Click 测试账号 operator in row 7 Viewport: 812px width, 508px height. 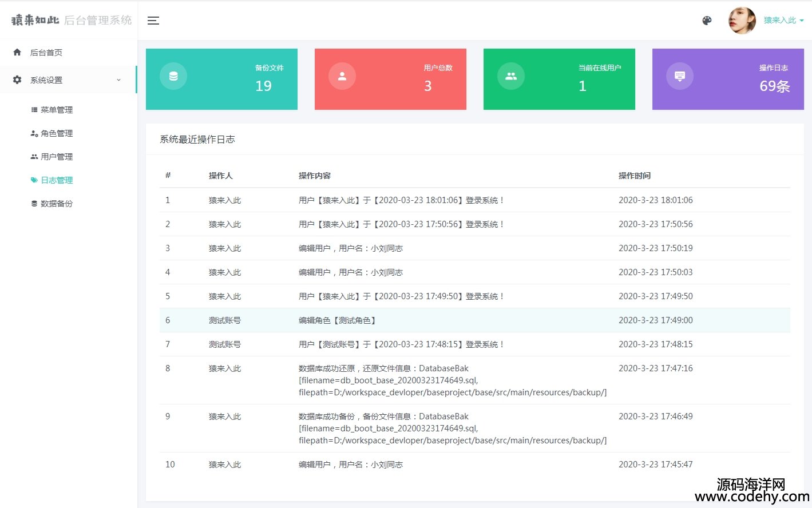pyautogui.click(x=225, y=344)
